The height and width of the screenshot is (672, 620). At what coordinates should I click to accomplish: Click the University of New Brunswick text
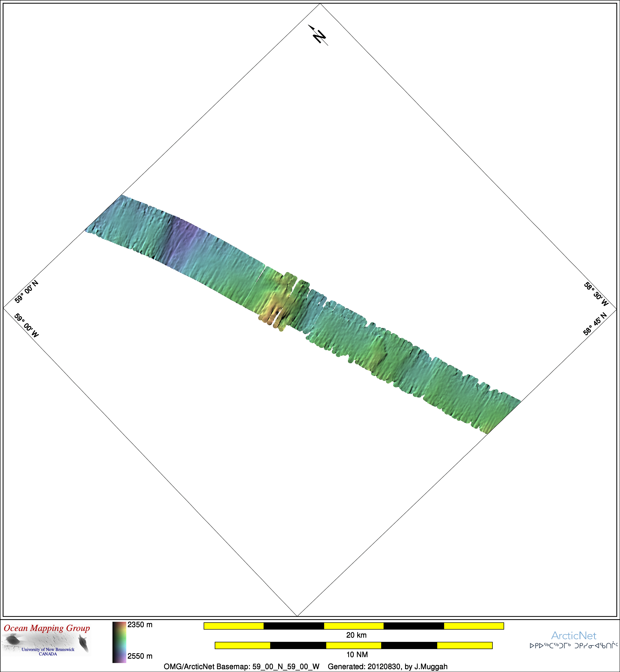click(x=48, y=650)
